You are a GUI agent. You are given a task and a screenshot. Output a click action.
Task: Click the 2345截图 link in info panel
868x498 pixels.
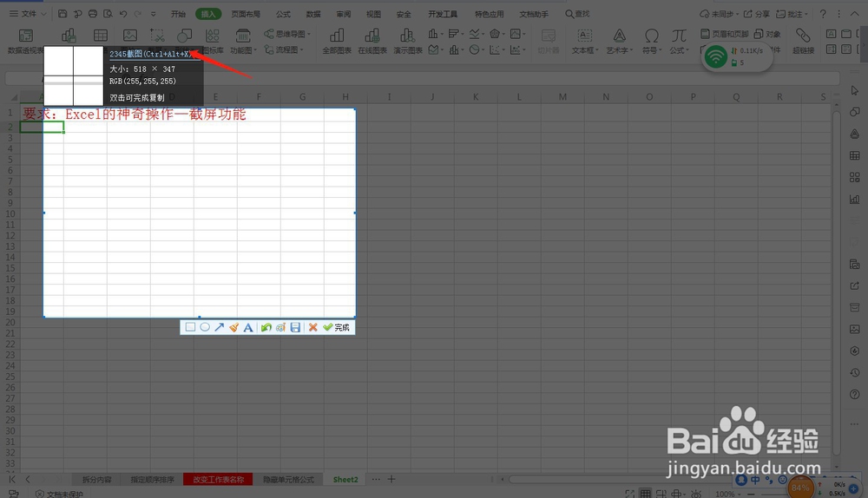pos(150,54)
